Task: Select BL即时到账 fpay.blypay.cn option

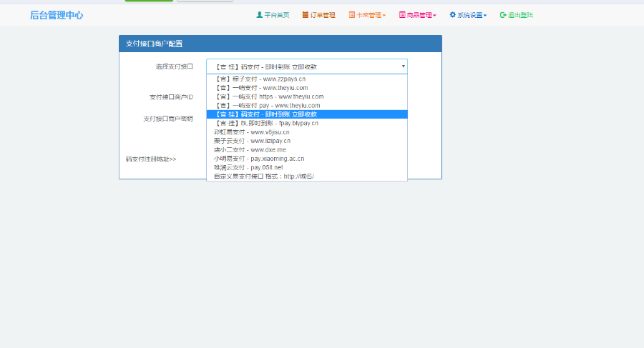Action: (307, 123)
